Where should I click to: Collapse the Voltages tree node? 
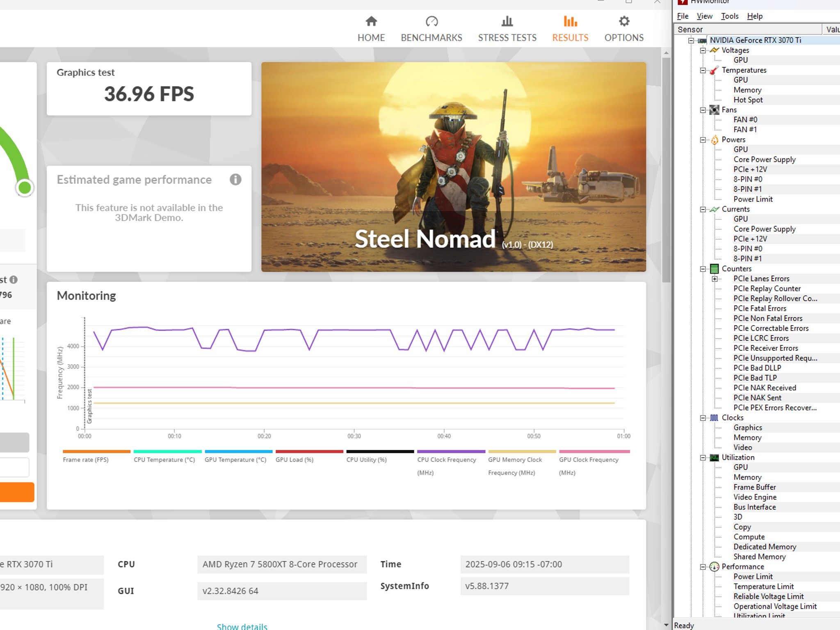click(x=703, y=50)
